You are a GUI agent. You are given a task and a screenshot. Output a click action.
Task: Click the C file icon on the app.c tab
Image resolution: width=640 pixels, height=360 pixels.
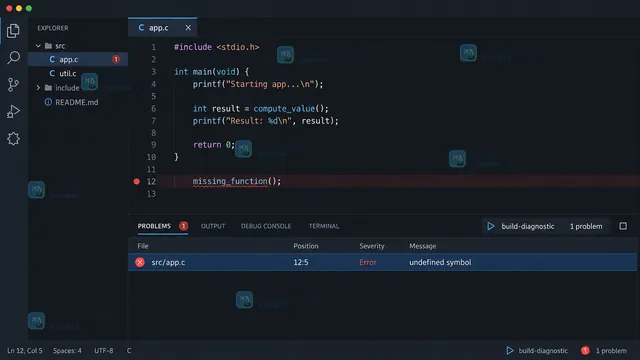click(141, 28)
